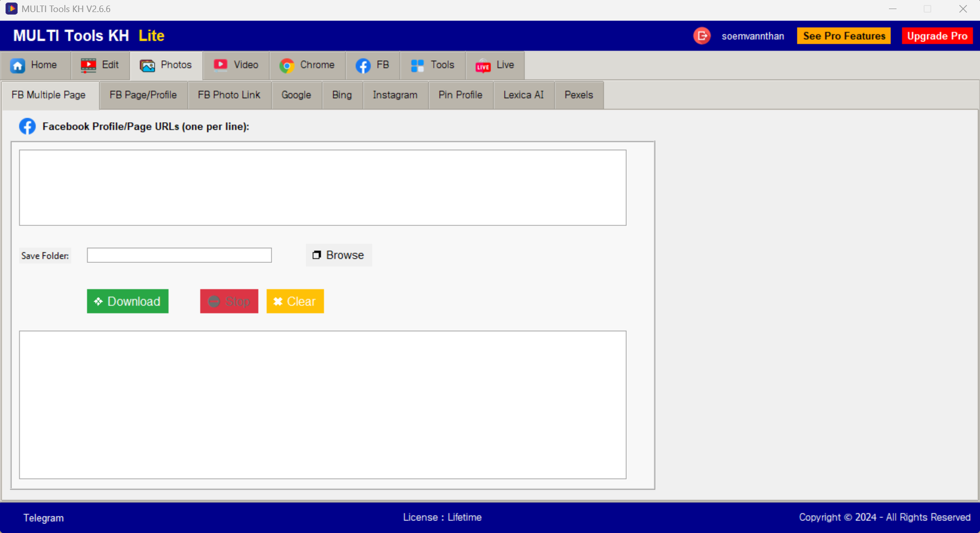The width and height of the screenshot is (980, 533).
Task: Open the Tools tab grid icon
Action: click(417, 65)
